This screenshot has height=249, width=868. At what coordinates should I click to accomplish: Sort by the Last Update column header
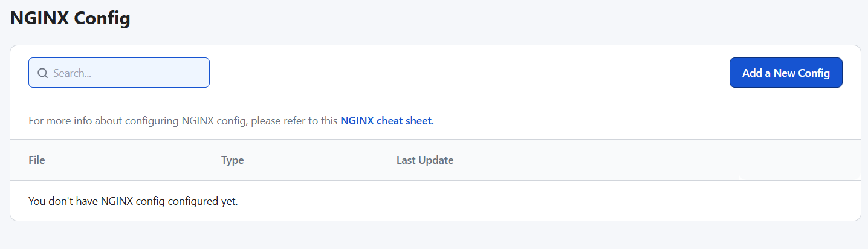[x=425, y=160]
